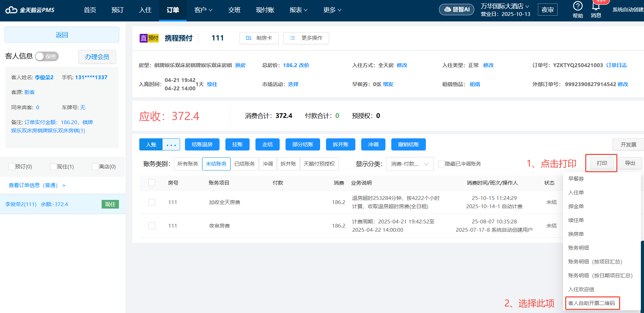Check the 离店(0) checkbox
The width and height of the screenshot is (644, 313).
(95, 167)
